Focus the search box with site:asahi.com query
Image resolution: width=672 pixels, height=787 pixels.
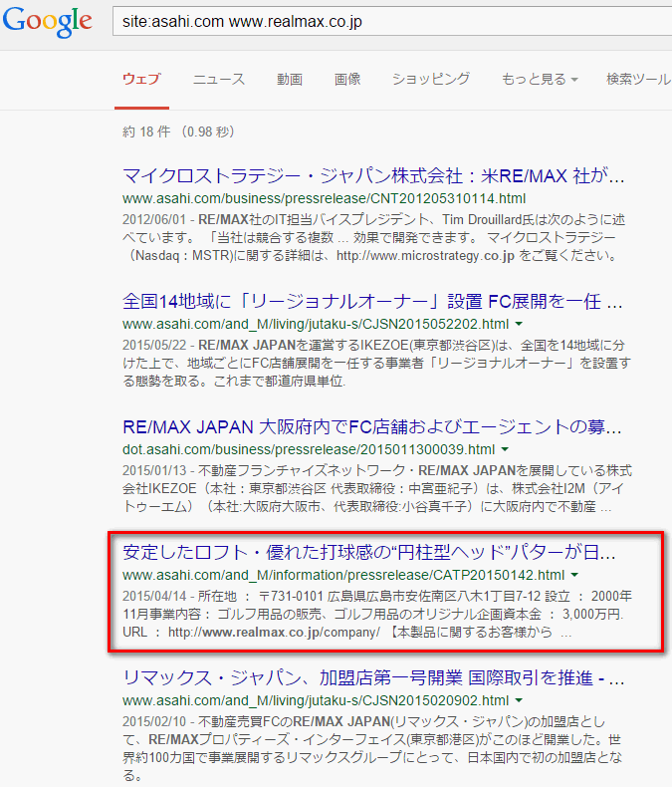392,21
